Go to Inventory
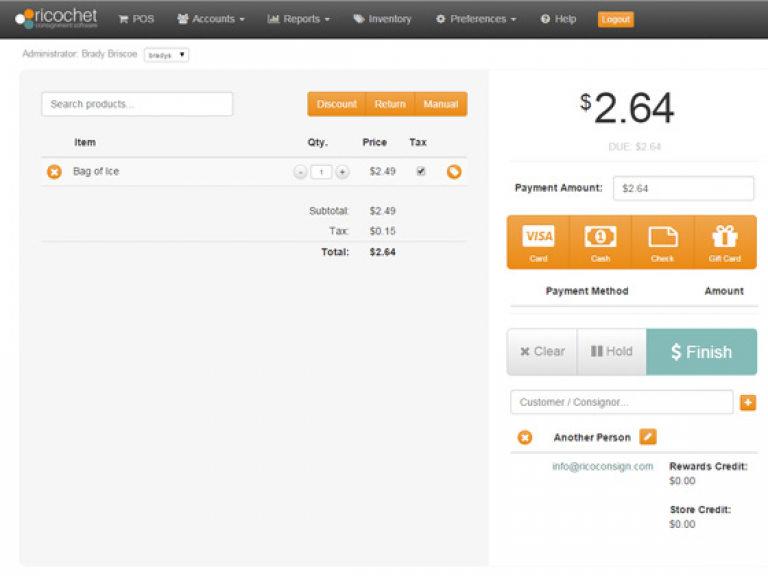 pos(382,19)
